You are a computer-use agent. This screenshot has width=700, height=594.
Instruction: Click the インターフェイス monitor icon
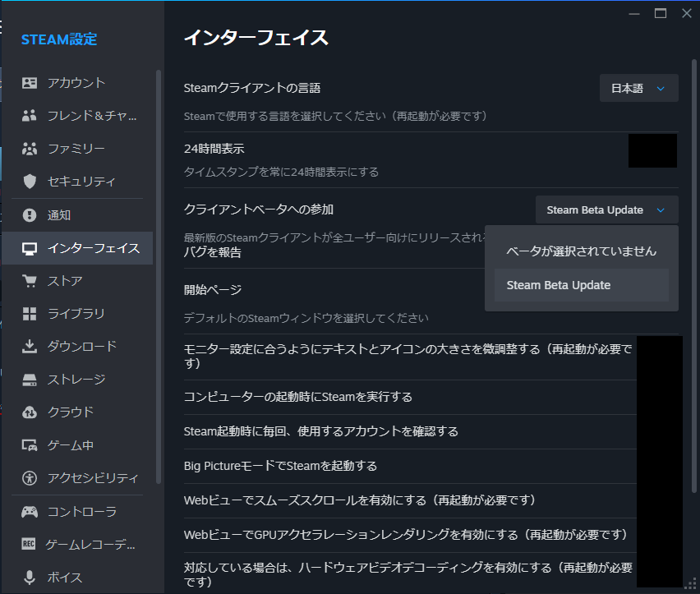(30, 249)
